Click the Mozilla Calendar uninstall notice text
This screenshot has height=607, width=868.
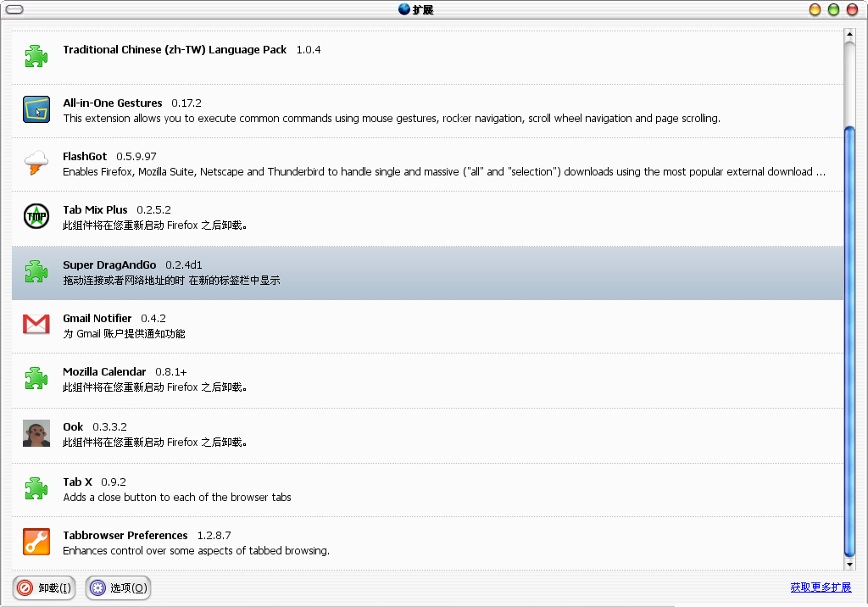[155, 387]
